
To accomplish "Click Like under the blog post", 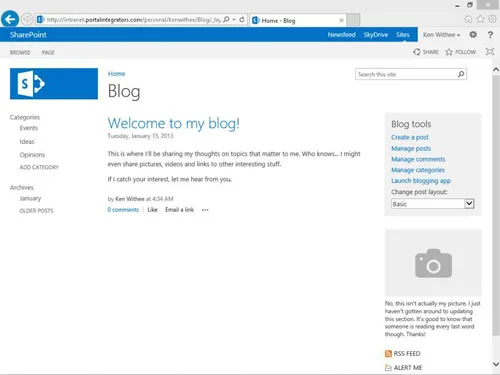I will point(152,210).
